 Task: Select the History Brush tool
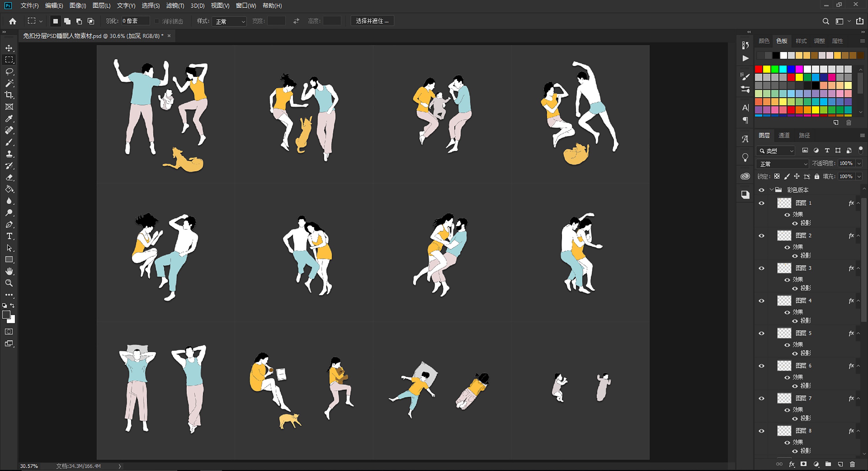click(x=9, y=166)
